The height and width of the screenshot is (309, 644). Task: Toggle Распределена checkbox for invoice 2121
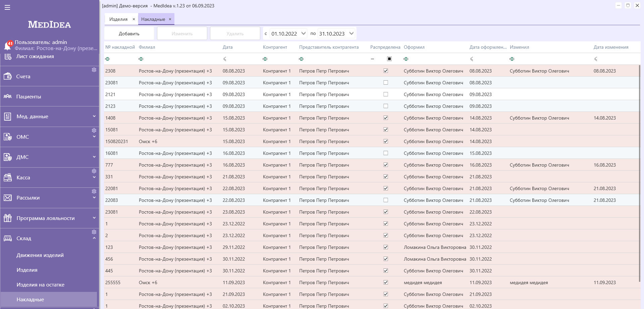click(x=386, y=94)
